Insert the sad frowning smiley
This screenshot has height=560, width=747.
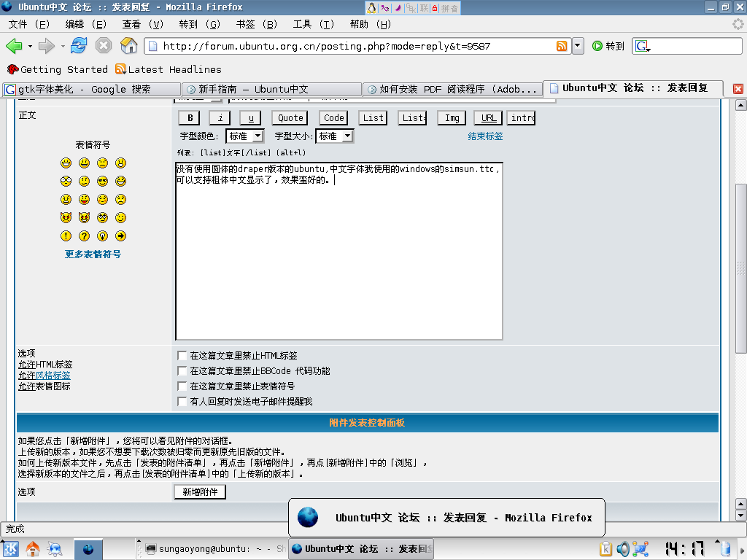102,163
